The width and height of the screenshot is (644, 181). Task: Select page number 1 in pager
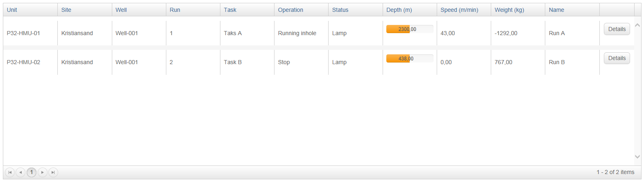pyautogui.click(x=32, y=172)
